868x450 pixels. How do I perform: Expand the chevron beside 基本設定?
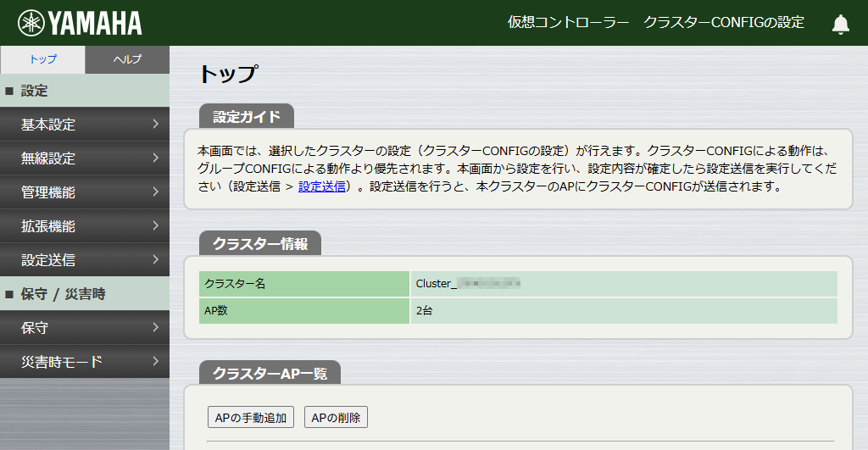pos(156,124)
